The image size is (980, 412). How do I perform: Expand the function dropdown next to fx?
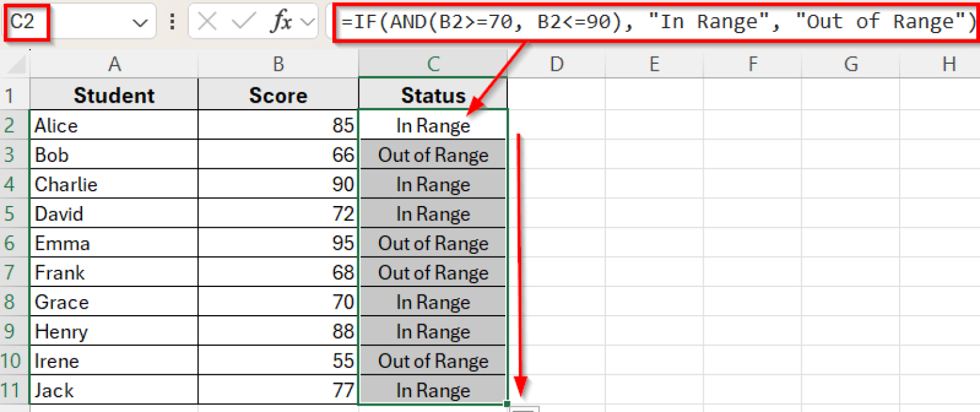coord(308,23)
